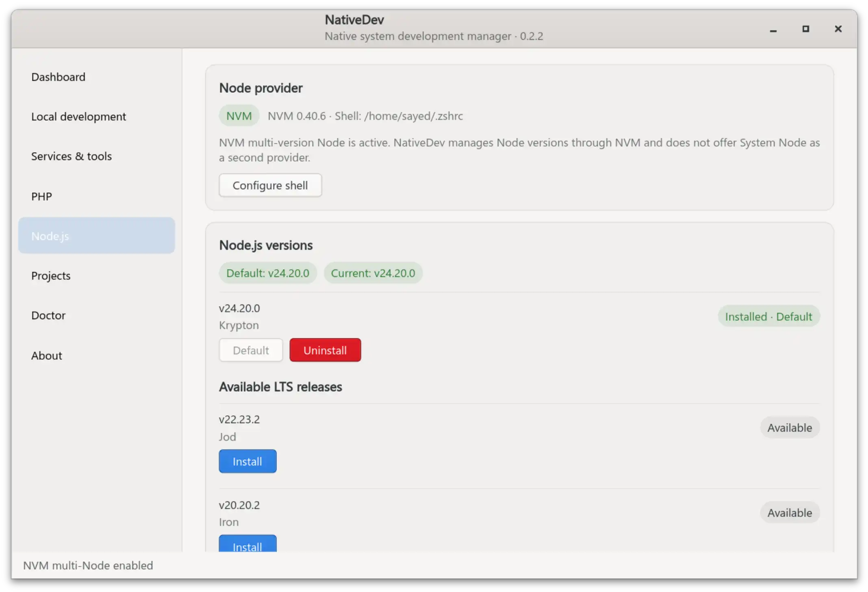
Task: Switch to the PHP section
Action: [96, 197]
